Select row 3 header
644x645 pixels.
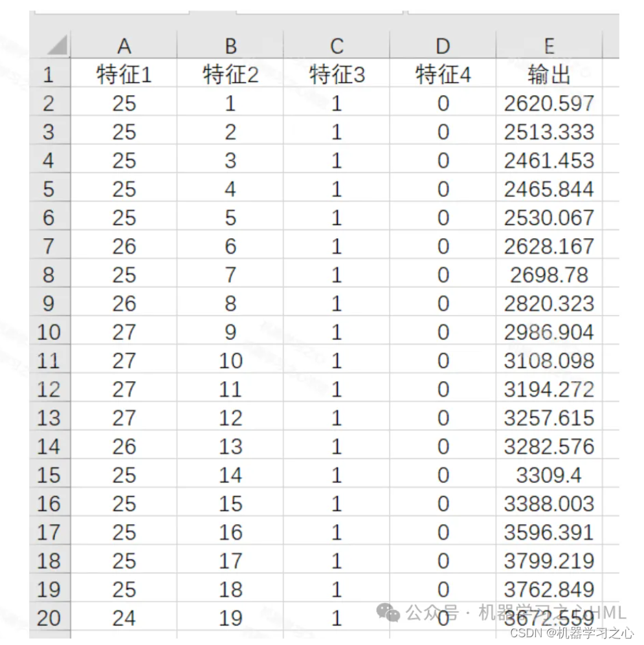[x=49, y=131]
